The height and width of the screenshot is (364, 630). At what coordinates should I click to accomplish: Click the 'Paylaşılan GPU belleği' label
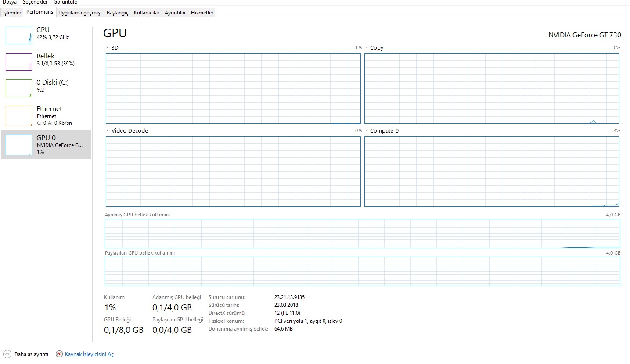point(178,320)
